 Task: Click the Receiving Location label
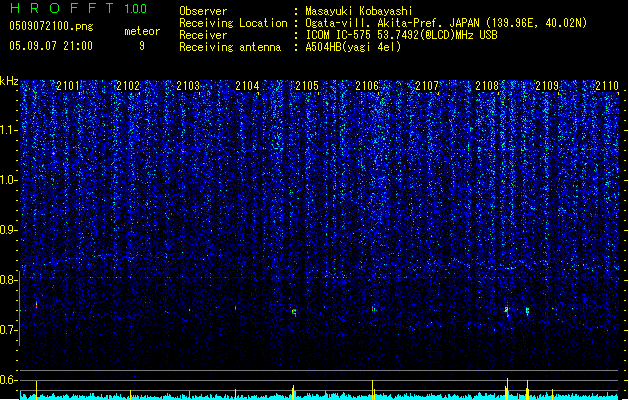(233, 23)
